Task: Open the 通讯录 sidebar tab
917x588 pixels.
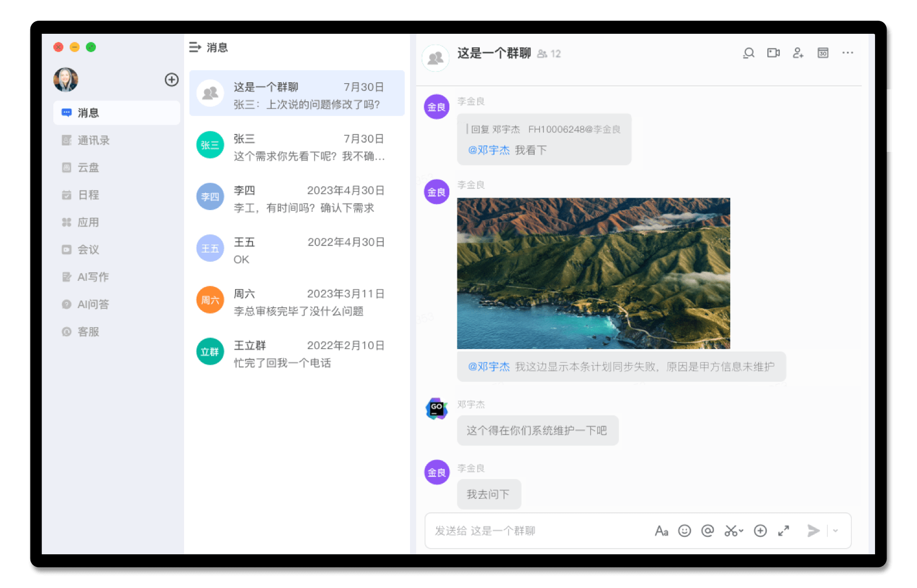Action: tap(93, 140)
